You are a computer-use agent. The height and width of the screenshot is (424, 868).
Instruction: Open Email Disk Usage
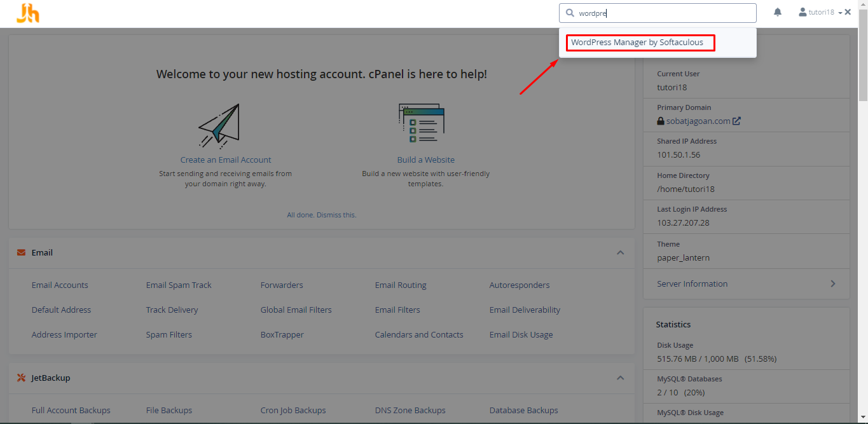[x=521, y=334]
